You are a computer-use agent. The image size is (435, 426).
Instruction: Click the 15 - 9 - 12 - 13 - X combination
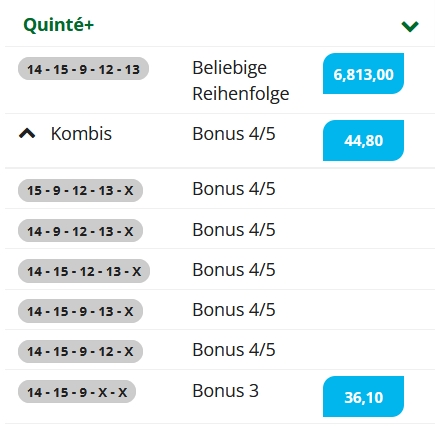click(80, 190)
